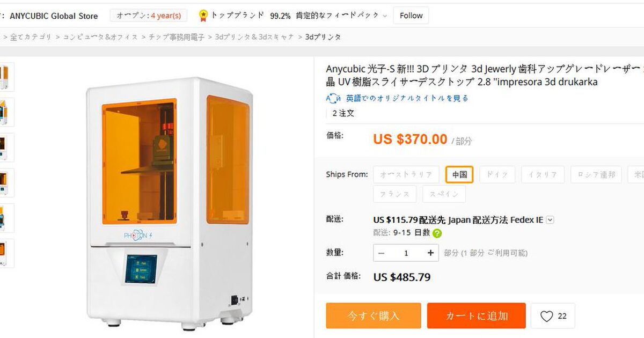Select ドイツ ships-from option
Image resolution: width=644 pixels, height=338 pixels.
click(x=497, y=174)
